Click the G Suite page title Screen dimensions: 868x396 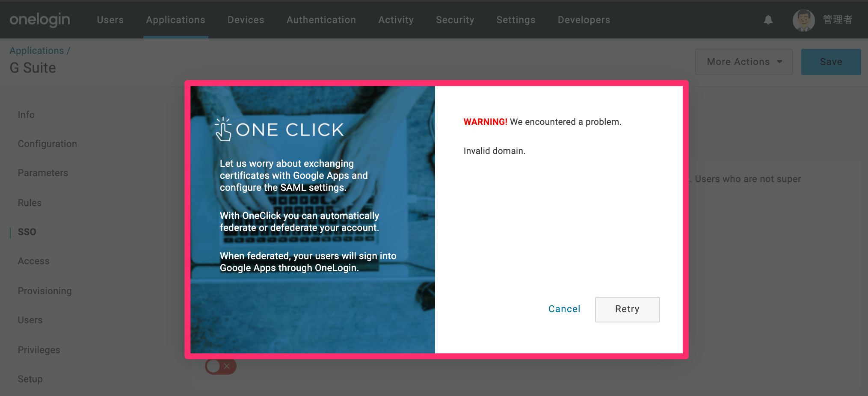(33, 68)
